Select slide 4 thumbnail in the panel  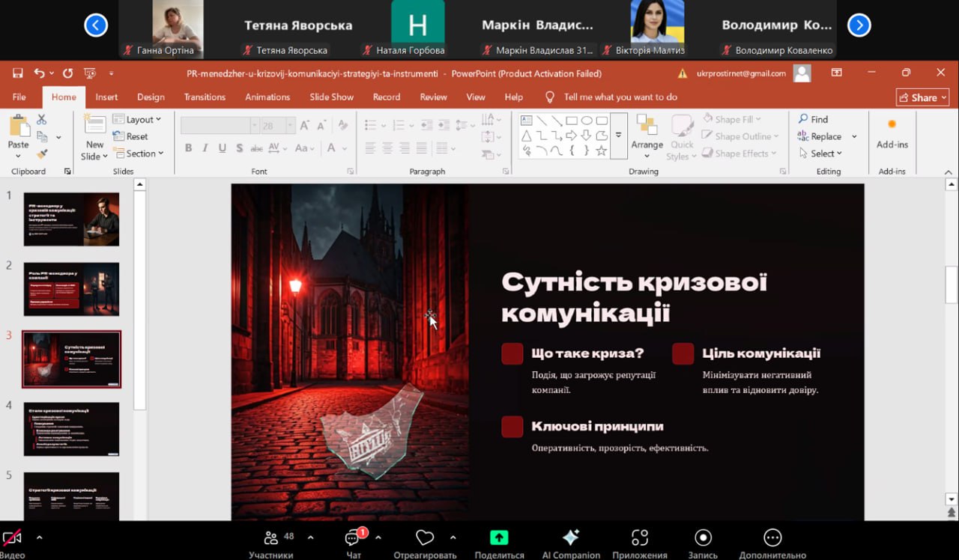71,429
